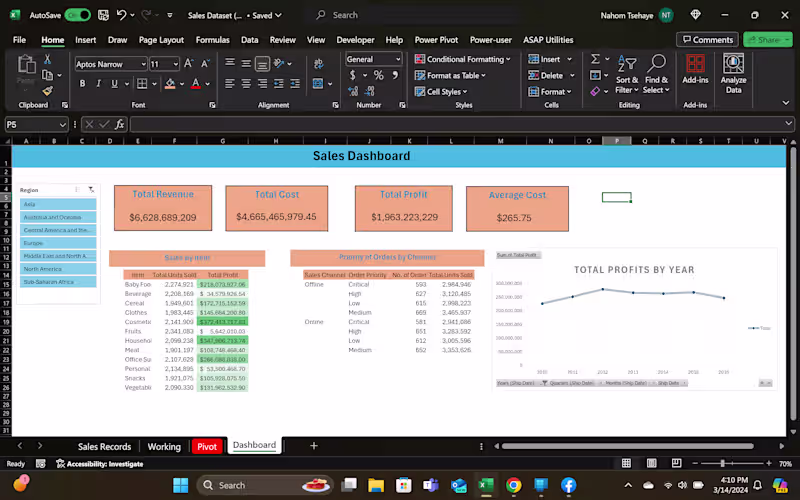
Task: Toggle Bold formatting
Action: [x=82, y=83]
